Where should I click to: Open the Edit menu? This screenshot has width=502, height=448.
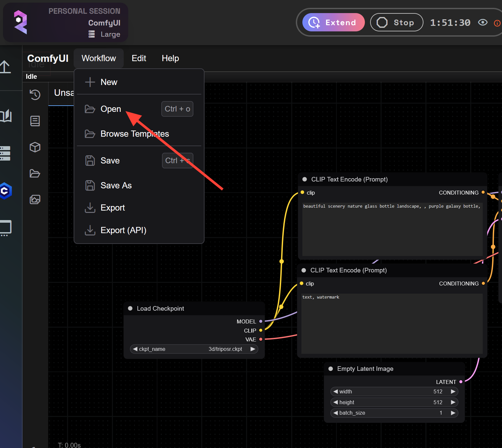coord(139,58)
